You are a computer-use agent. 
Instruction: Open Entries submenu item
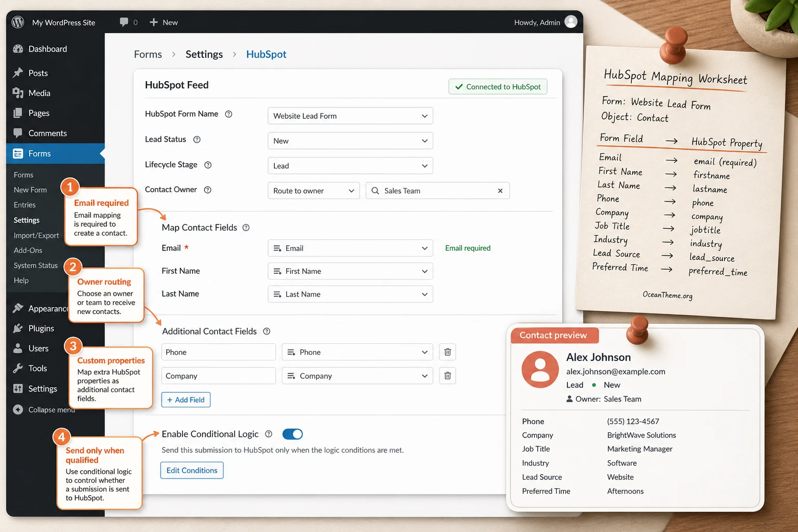[x=24, y=205]
